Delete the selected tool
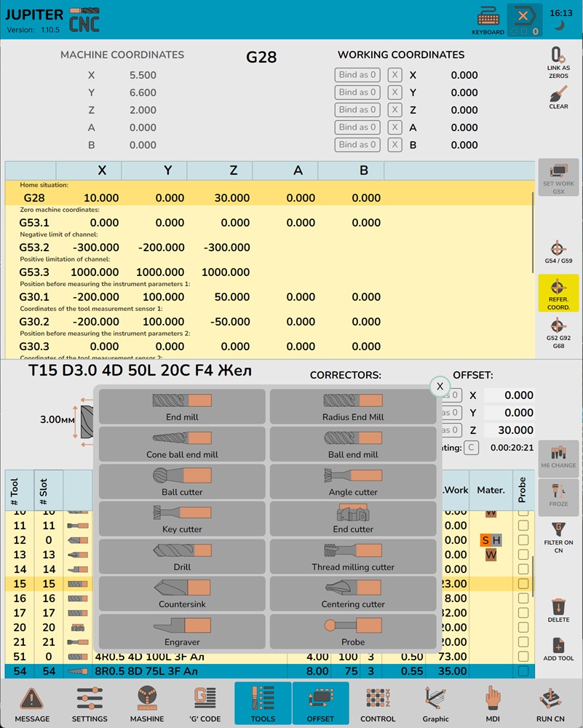Viewport: 583px width, 728px height. (x=558, y=610)
